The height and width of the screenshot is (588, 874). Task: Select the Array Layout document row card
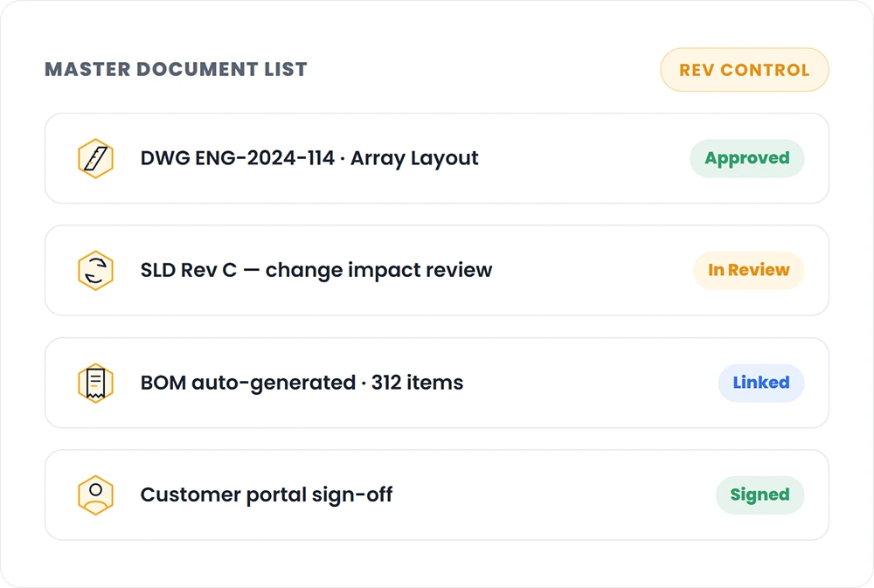[x=437, y=158]
